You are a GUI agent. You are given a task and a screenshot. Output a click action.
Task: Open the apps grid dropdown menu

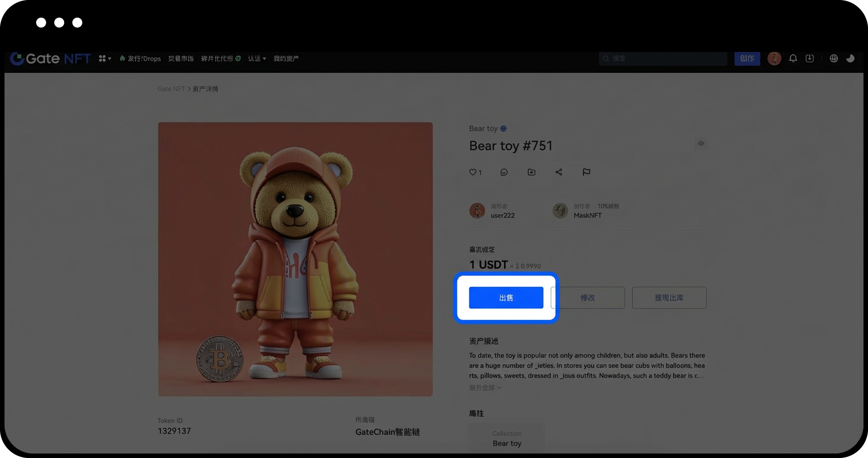pyautogui.click(x=105, y=58)
